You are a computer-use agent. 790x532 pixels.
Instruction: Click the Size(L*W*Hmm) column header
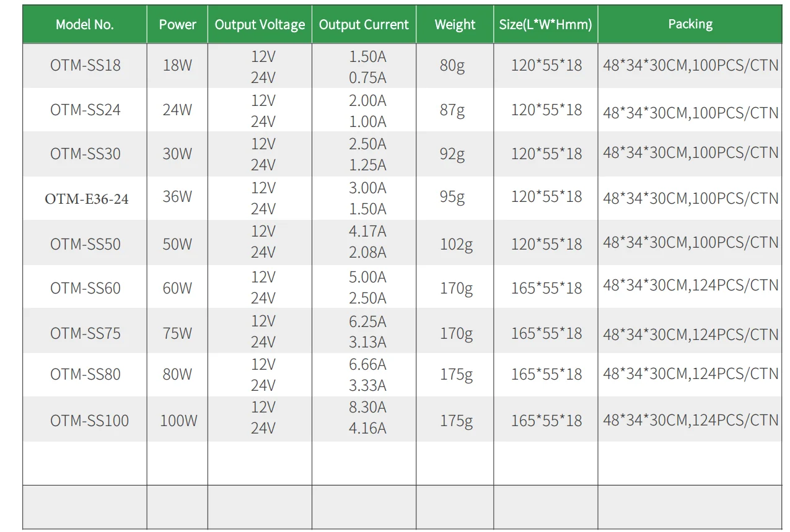(x=544, y=24)
